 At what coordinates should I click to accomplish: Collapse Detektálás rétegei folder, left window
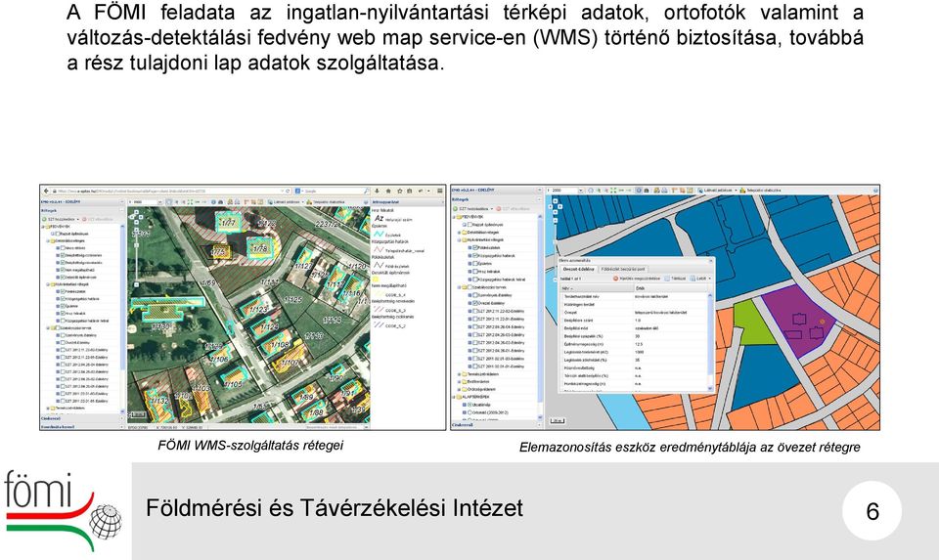[x=48, y=241]
